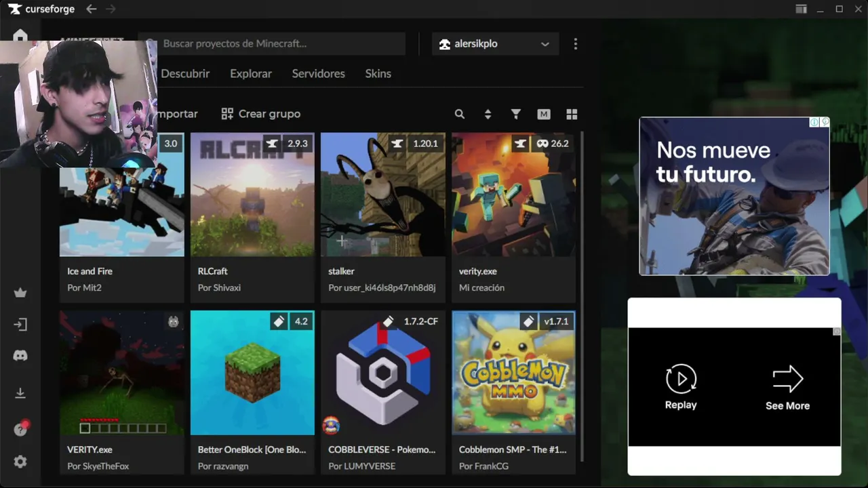Click the "Ice and Fire" title text

click(90, 271)
